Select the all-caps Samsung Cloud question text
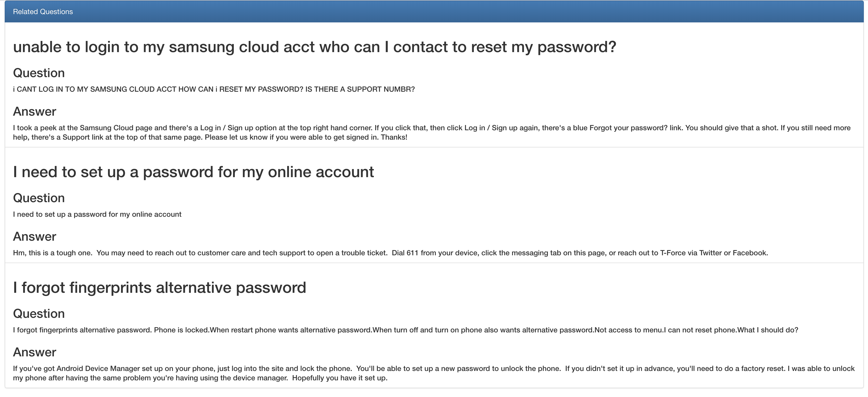 coord(214,89)
